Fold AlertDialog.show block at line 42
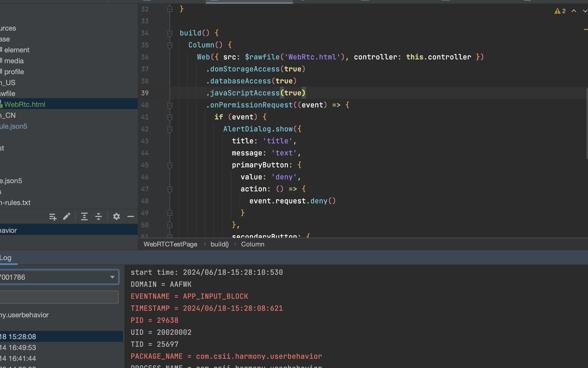This screenshot has width=588, height=368. pyautogui.click(x=170, y=129)
